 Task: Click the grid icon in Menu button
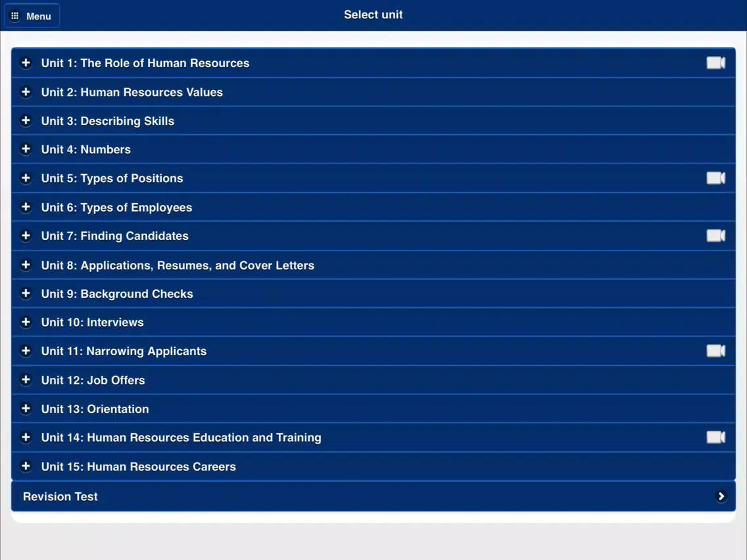tap(14, 16)
